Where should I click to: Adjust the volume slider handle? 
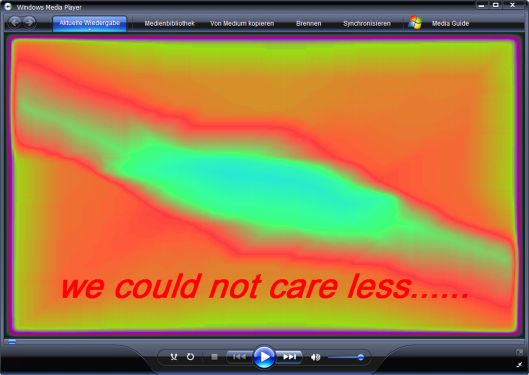point(361,357)
